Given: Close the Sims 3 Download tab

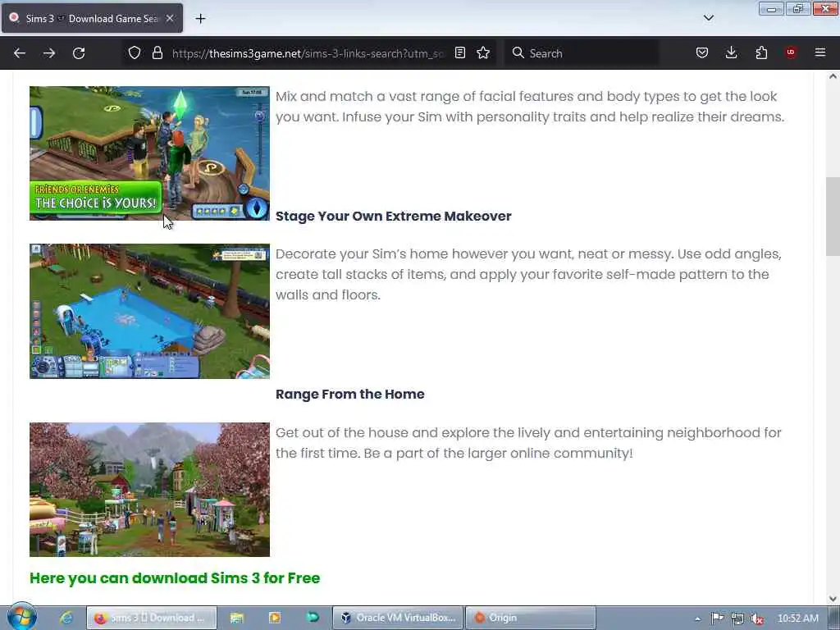Looking at the screenshot, I should [x=170, y=19].
